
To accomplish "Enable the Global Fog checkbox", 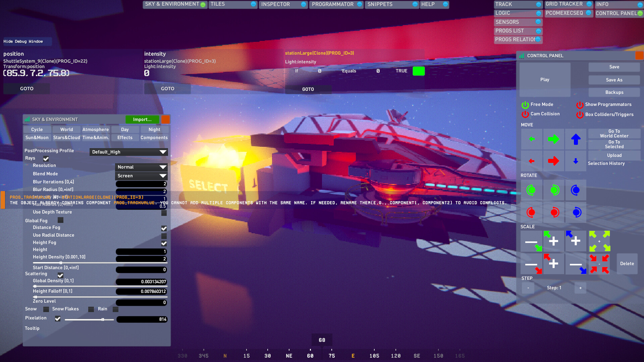I will point(60,220).
